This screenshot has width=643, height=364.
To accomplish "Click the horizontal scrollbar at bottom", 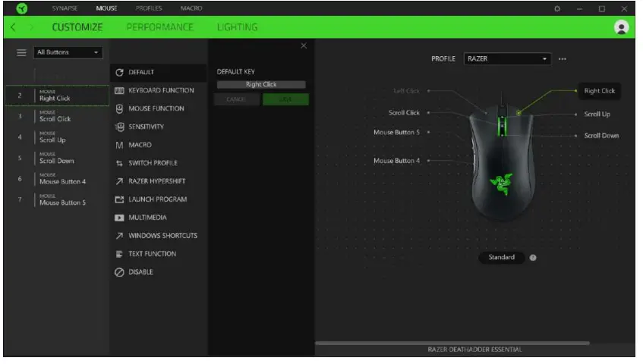I will pos(452,343).
